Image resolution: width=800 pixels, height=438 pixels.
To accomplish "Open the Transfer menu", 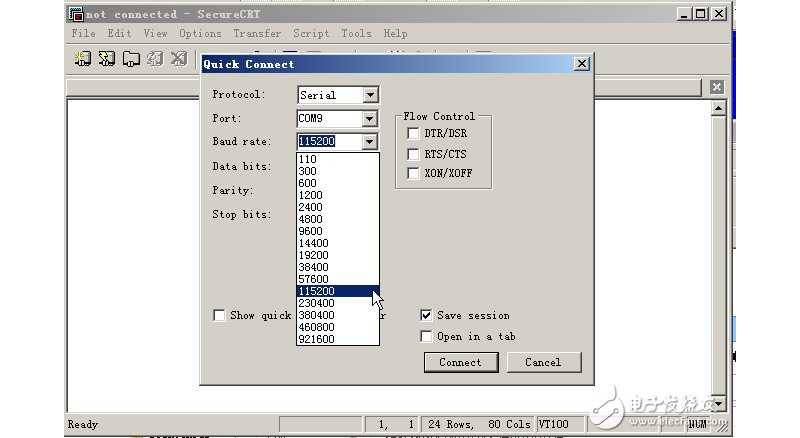I will (257, 33).
